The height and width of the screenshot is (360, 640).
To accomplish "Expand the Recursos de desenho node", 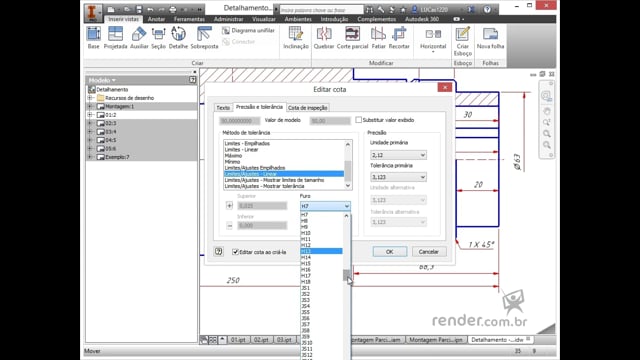I will click(x=90, y=98).
